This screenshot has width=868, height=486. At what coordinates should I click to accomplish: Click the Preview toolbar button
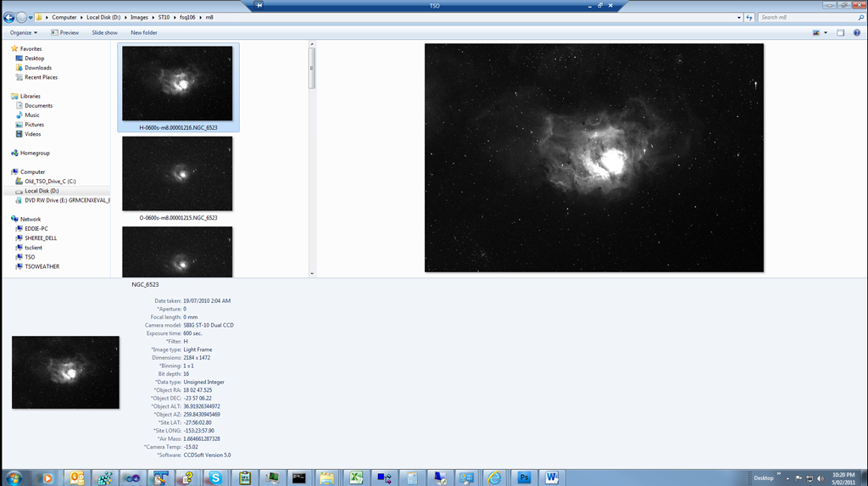tap(64, 33)
